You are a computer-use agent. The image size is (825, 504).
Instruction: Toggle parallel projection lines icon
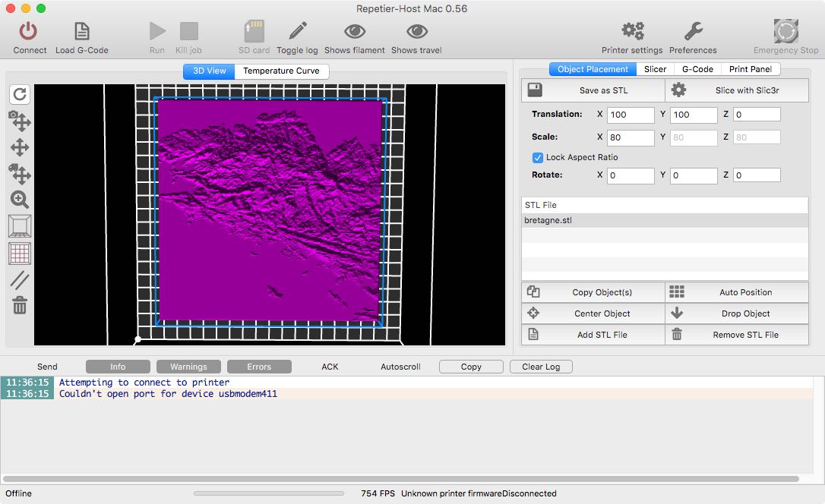click(20, 280)
